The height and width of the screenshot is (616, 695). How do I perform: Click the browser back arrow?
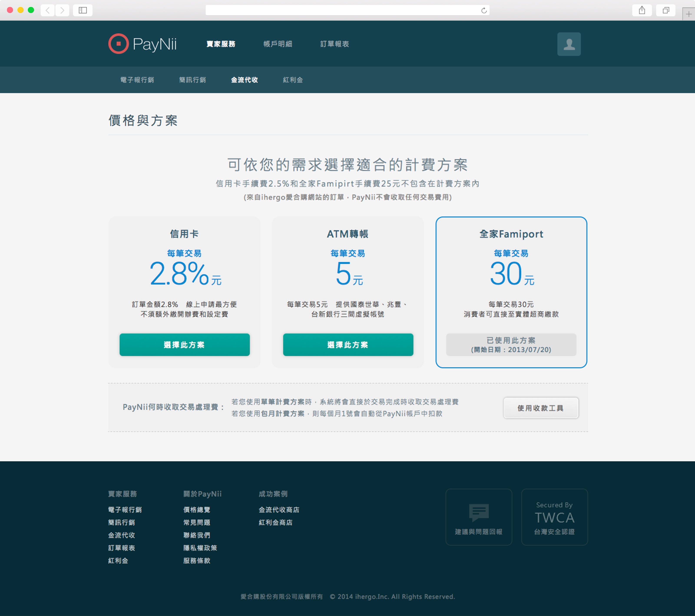(x=48, y=10)
